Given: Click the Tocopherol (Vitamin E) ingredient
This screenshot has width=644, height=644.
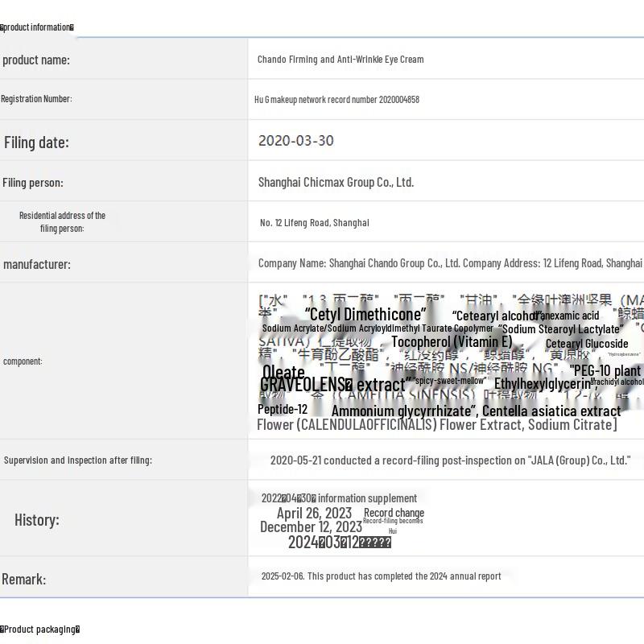Looking at the screenshot, I should click(451, 342).
